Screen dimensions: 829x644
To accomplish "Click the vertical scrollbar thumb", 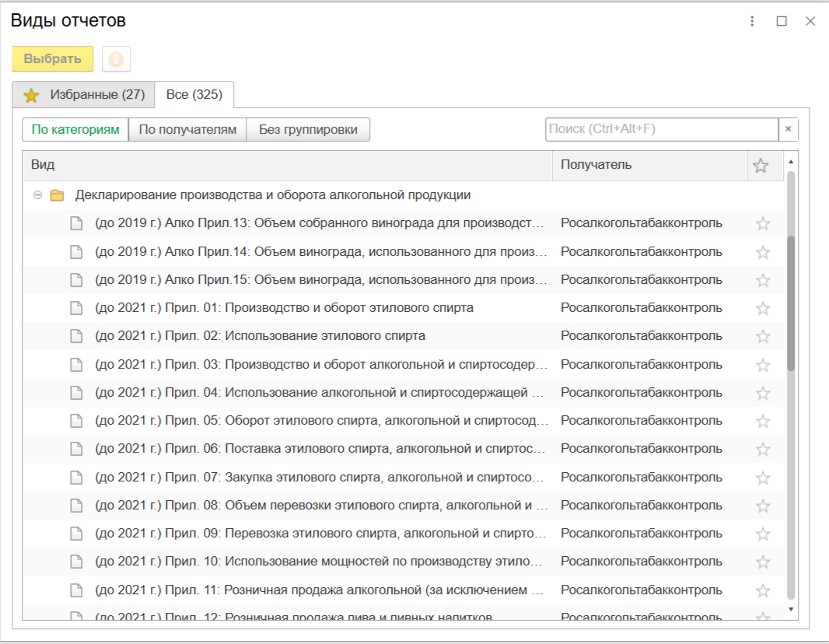I will (791, 303).
